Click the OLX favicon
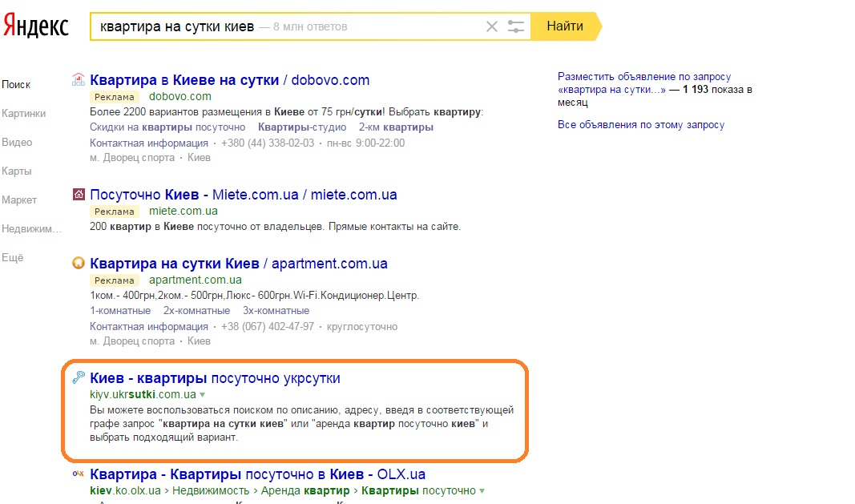This screenshot has width=855, height=504. click(79, 474)
